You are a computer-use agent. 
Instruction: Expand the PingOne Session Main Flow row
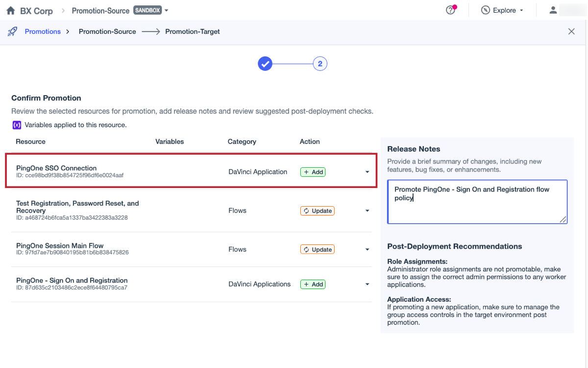coord(367,250)
